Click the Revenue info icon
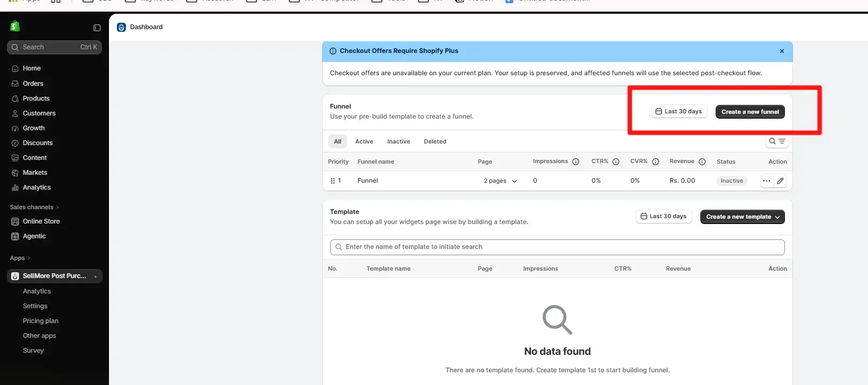 (x=702, y=162)
